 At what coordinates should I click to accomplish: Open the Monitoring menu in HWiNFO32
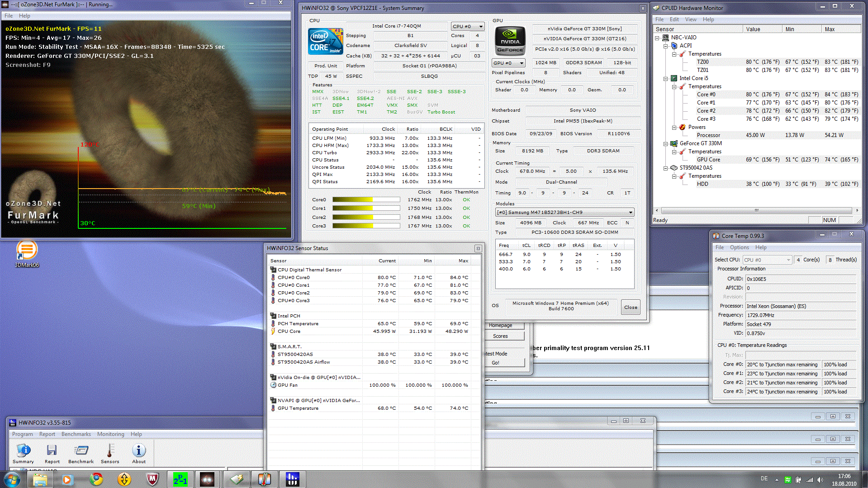click(110, 434)
